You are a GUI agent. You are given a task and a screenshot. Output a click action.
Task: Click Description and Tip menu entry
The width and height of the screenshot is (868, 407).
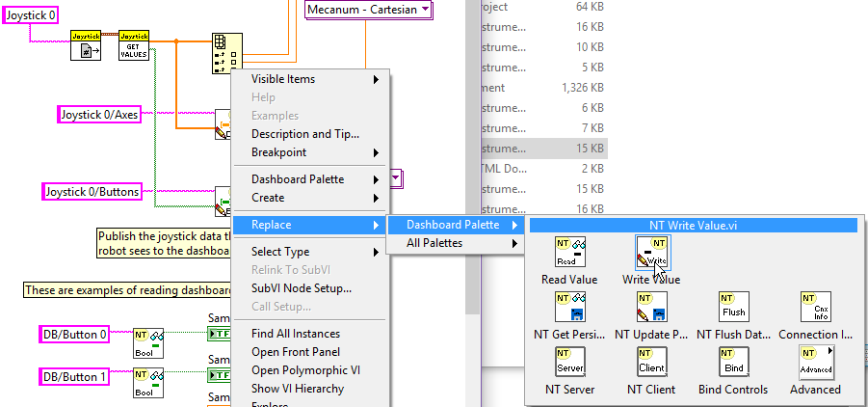[x=304, y=134]
